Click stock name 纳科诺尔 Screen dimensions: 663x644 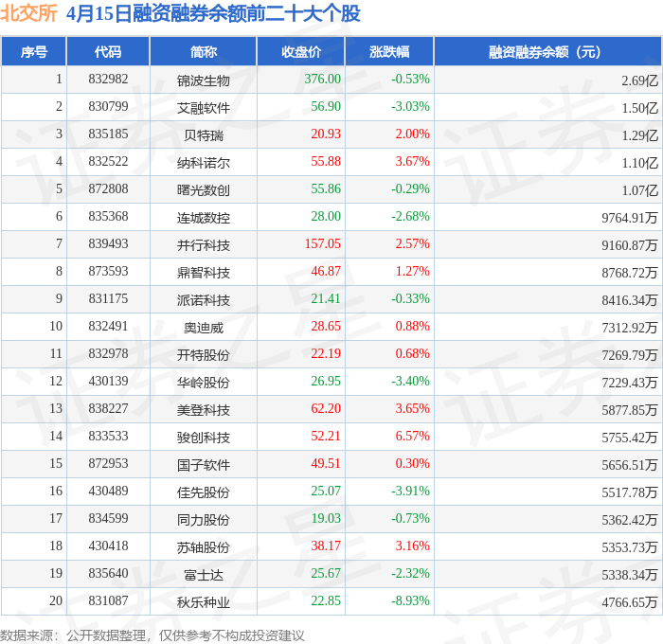click(x=204, y=163)
